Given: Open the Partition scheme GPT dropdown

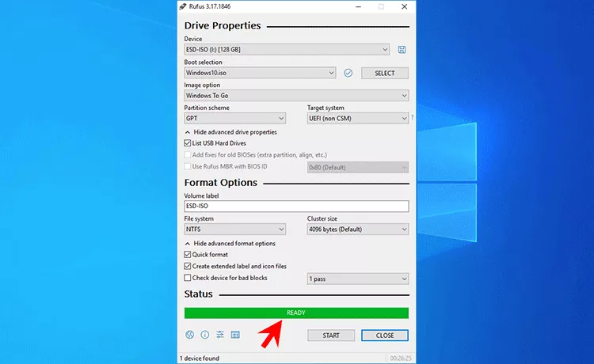Looking at the screenshot, I should 235,119.
